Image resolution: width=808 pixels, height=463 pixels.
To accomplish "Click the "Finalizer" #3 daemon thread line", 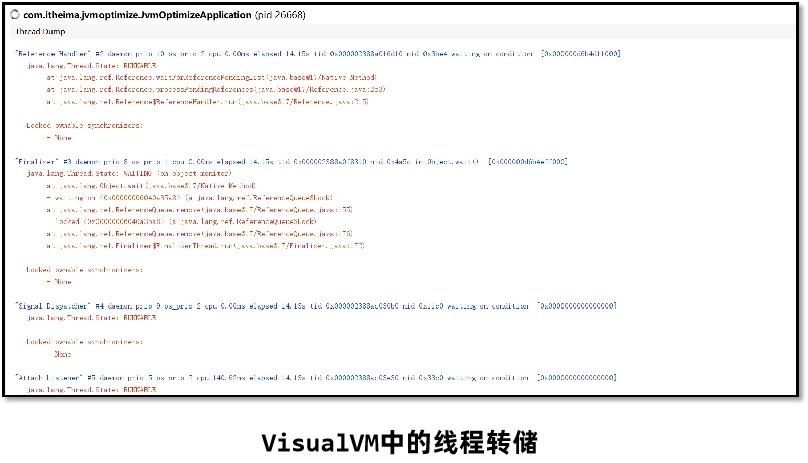I will click(x=291, y=162).
